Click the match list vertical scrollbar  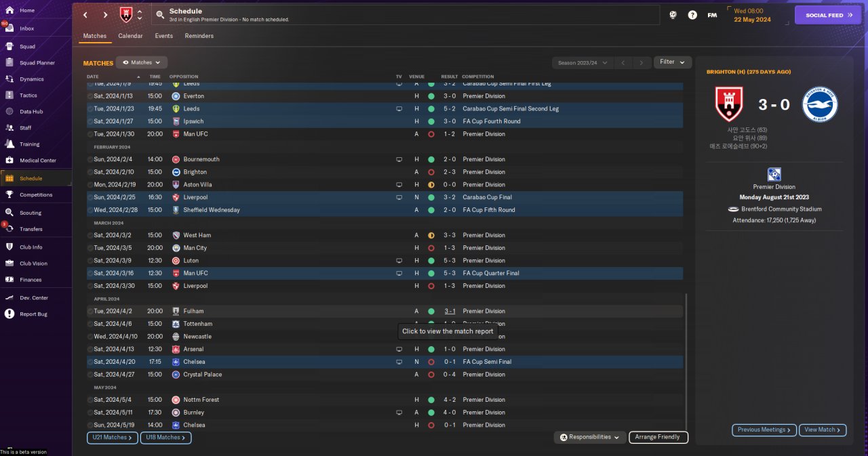pyautogui.click(x=686, y=363)
